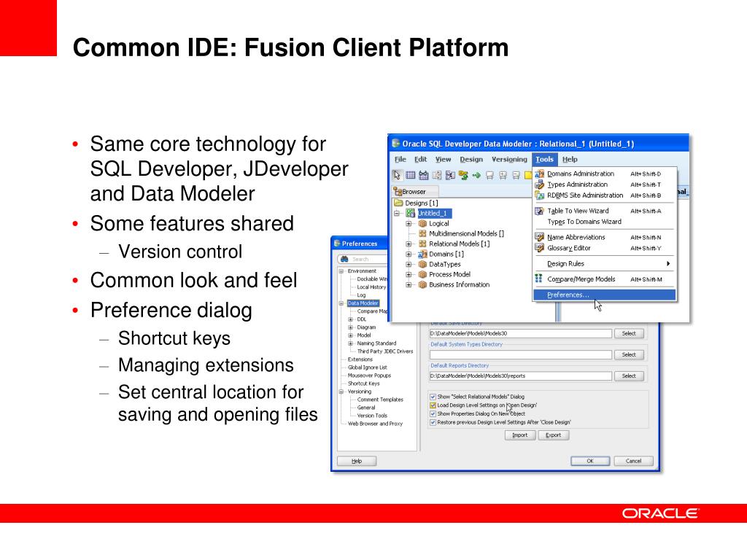Click the plus-screen zoom in toolbar icon
The height and width of the screenshot is (560, 747).
(x=503, y=175)
